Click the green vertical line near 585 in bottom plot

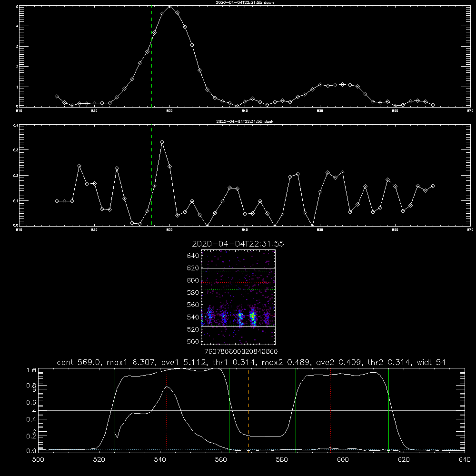coord(296,410)
